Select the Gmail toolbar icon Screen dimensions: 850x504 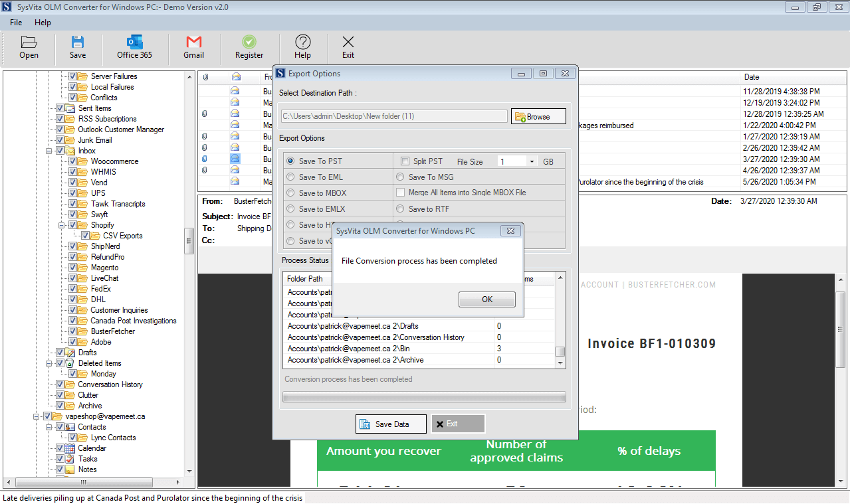[x=194, y=42]
